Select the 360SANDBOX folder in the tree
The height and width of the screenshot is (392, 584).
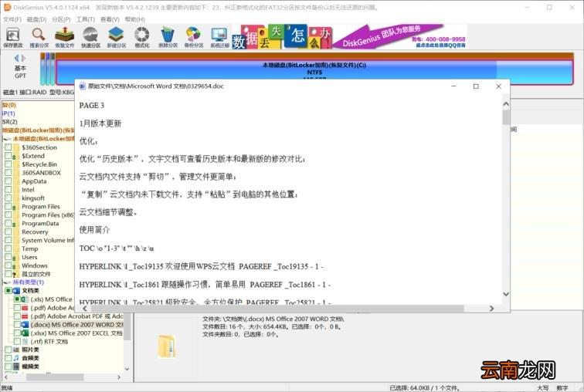pyautogui.click(x=41, y=173)
